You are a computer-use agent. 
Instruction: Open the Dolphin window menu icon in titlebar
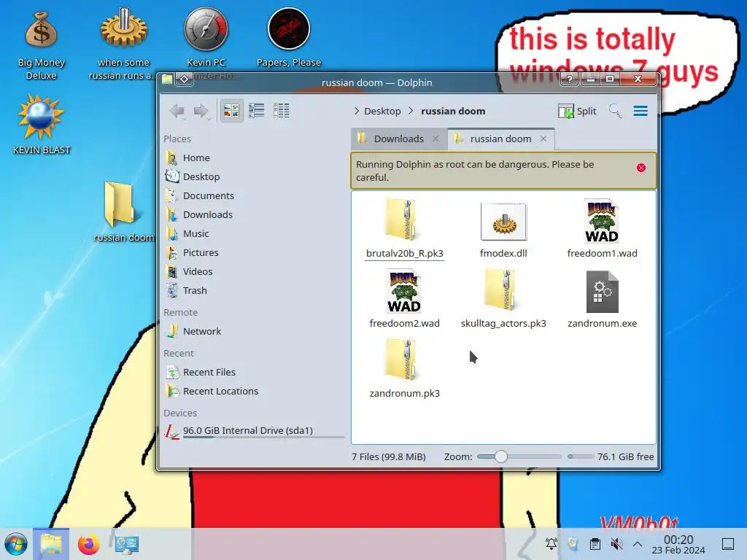click(167, 79)
